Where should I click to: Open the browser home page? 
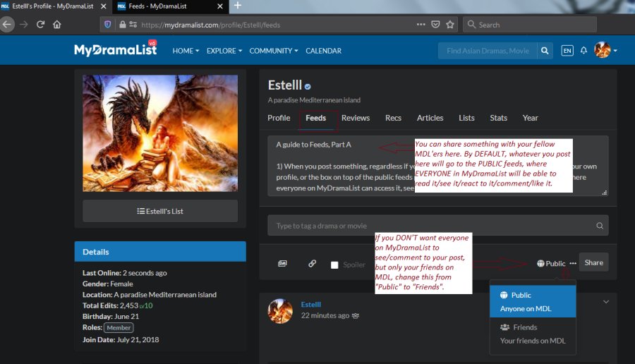(x=56, y=25)
